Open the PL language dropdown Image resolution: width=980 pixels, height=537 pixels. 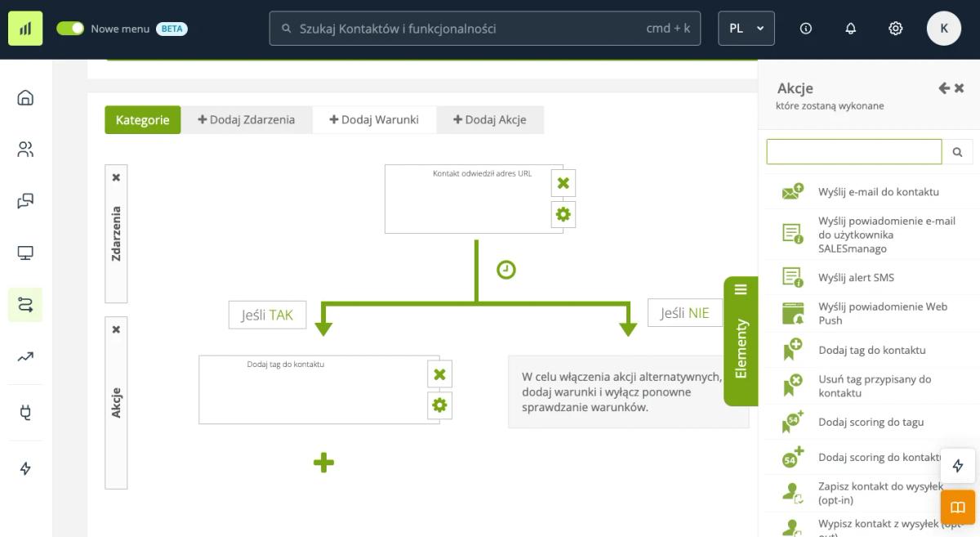pyautogui.click(x=746, y=29)
